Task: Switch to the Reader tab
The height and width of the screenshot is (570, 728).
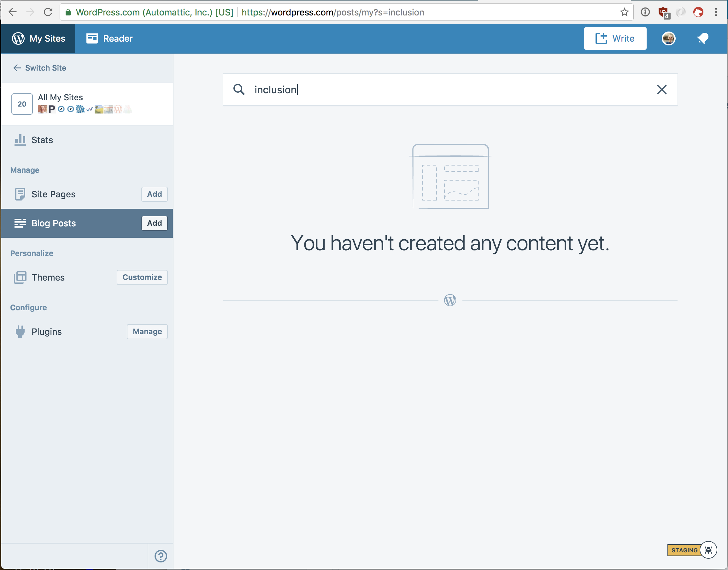Action: [109, 38]
